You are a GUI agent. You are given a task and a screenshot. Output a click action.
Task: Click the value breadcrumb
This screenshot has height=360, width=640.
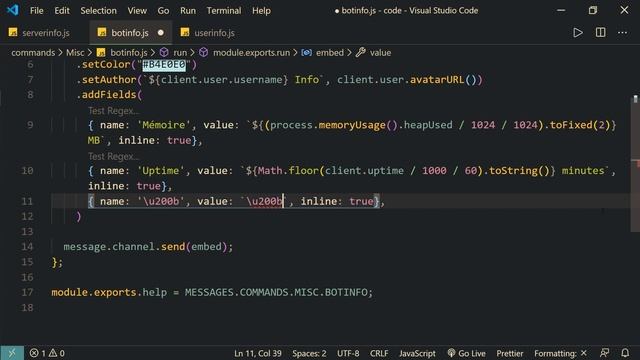(x=380, y=53)
